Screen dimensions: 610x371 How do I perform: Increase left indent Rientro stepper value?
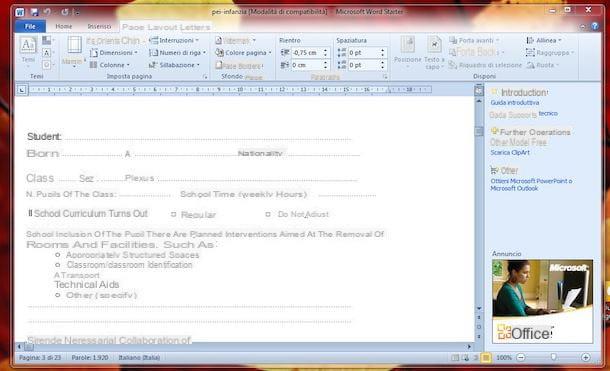pos(325,50)
